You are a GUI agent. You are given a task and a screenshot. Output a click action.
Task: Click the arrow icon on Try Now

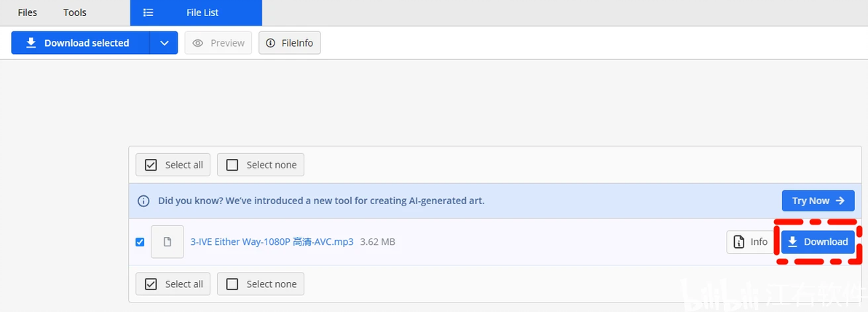(840, 200)
